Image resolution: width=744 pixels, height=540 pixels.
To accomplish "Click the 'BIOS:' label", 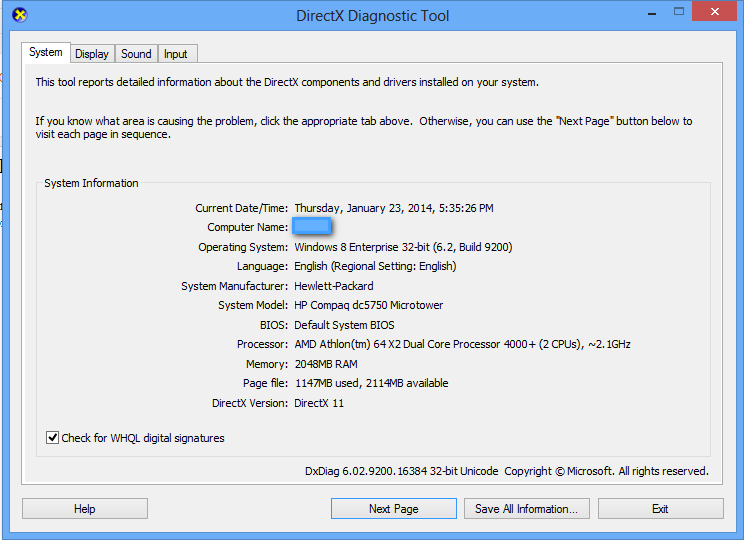I will tap(274, 325).
